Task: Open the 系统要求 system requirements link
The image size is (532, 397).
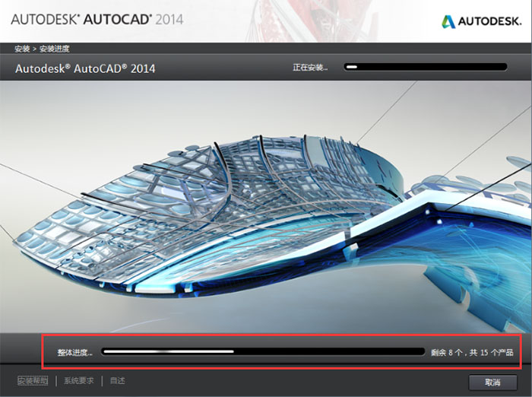Action: coord(79,381)
